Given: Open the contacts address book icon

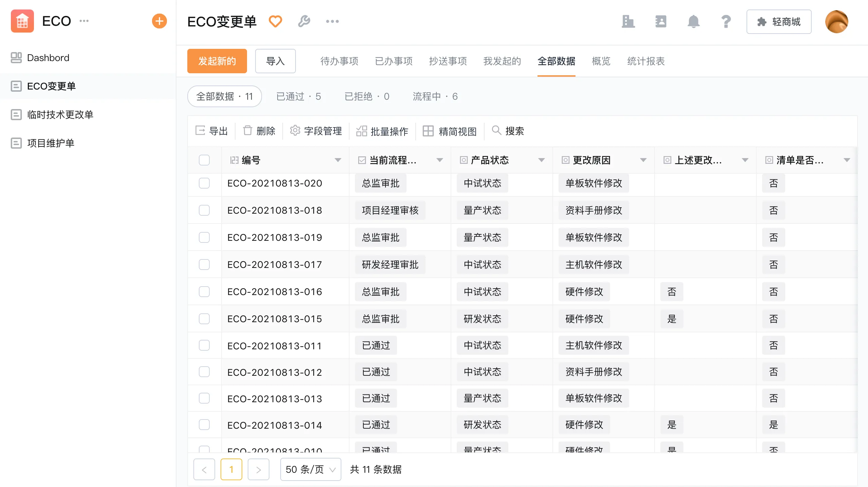Looking at the screenshot, I should [x=661, y=22].
